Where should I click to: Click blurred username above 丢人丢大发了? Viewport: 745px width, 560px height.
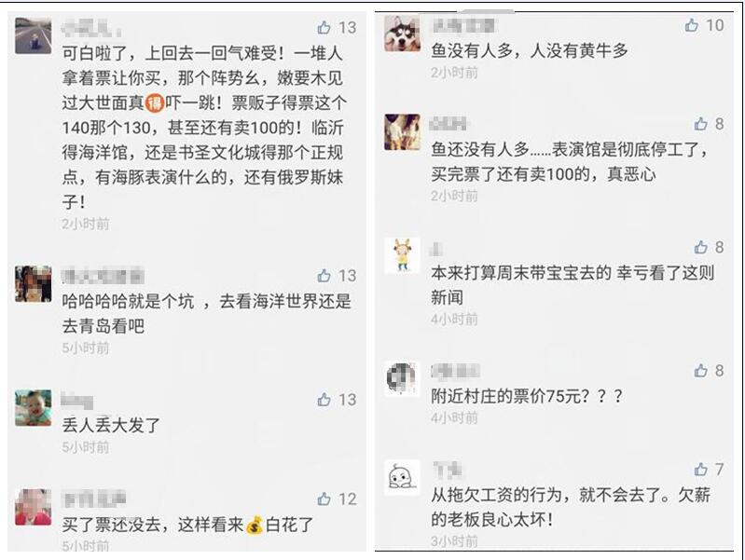coord(77,401)
